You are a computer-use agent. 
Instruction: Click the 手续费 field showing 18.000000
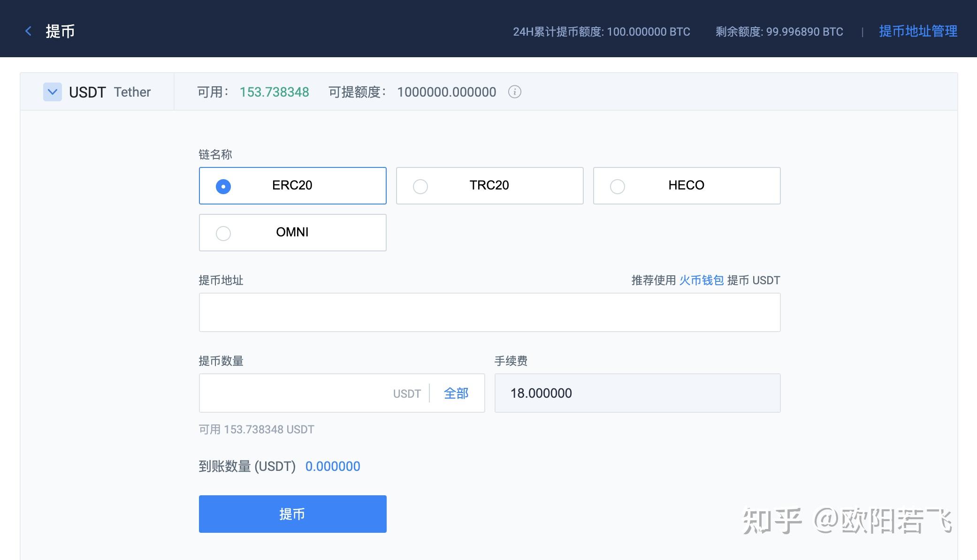(638, 393)
